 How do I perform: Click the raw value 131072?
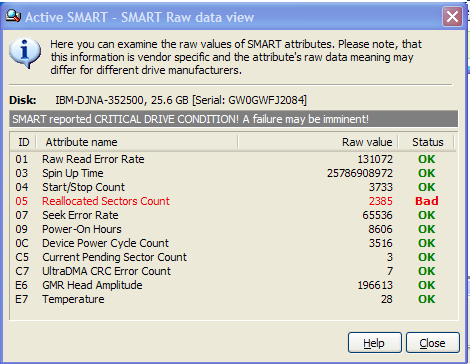pos(375,159)
